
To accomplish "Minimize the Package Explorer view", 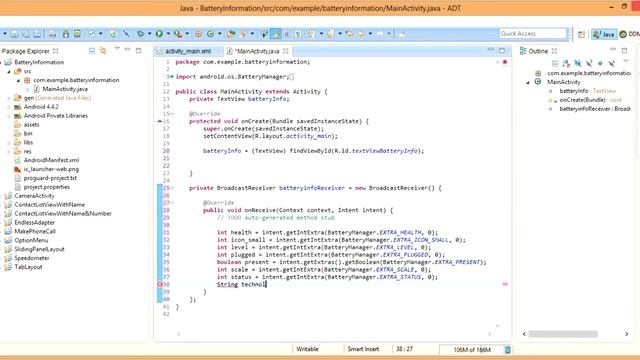I will (127, 50).
